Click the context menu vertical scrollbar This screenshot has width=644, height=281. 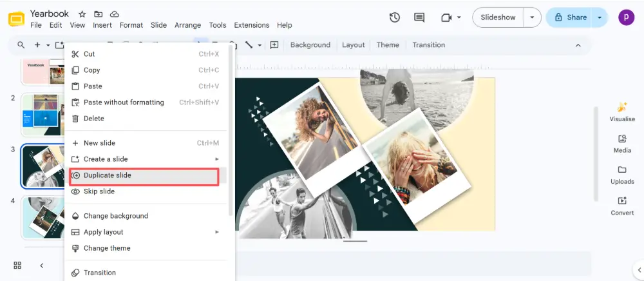pos(231,131)
